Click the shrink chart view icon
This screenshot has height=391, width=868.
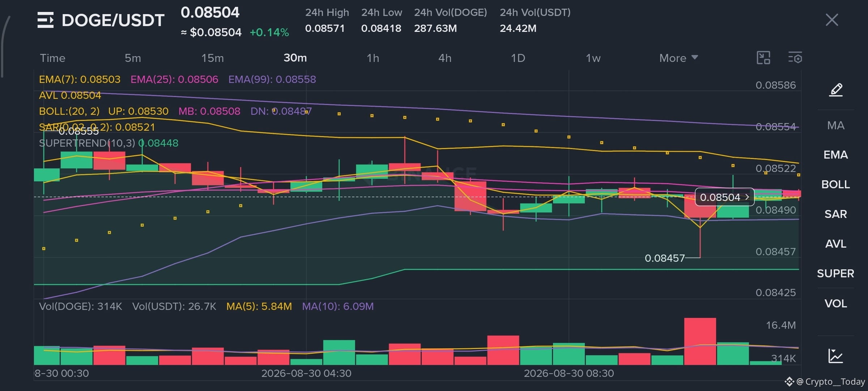tap(763, 58)
